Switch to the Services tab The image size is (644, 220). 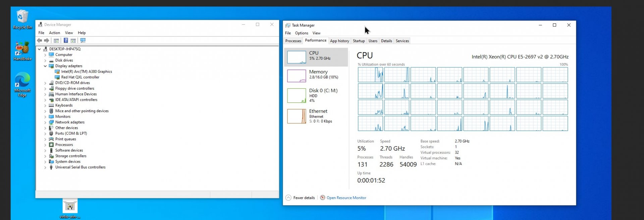click(x=402, y=41)
